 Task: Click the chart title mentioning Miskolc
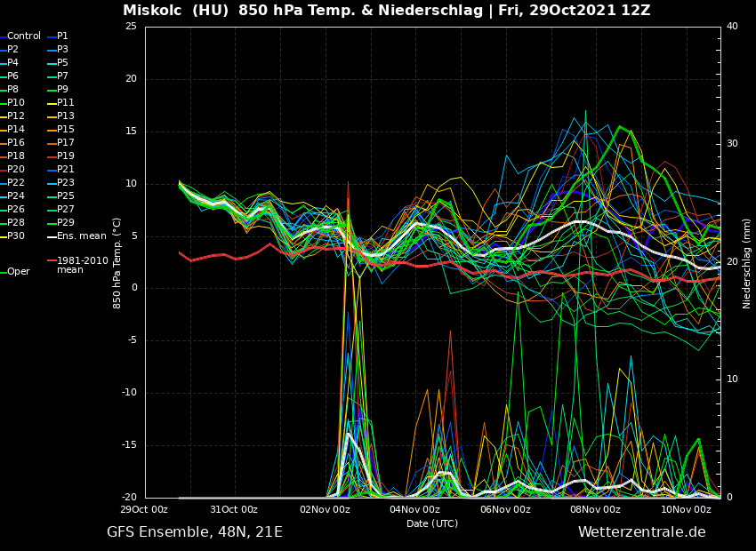[x=386, y=11]
